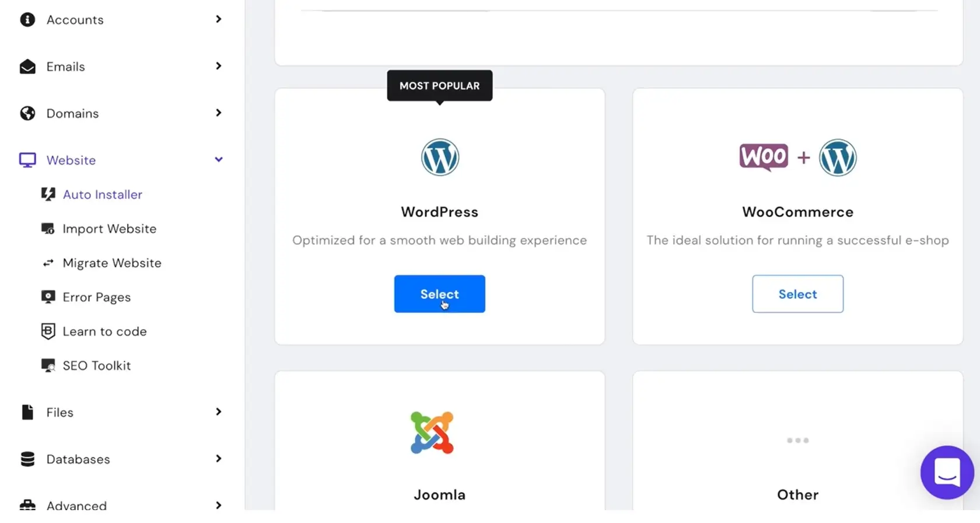Screen dimensions: 980x523
Task: Click the Joomla logo icon
Action: 432,433
